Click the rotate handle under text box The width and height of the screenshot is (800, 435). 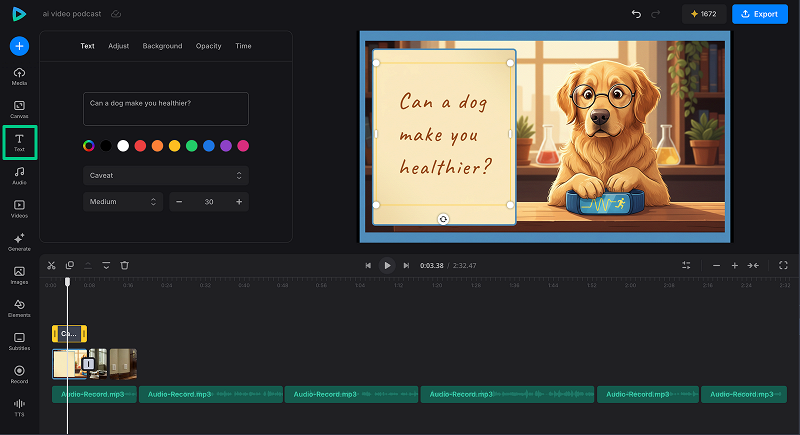(x=443, y=219)
